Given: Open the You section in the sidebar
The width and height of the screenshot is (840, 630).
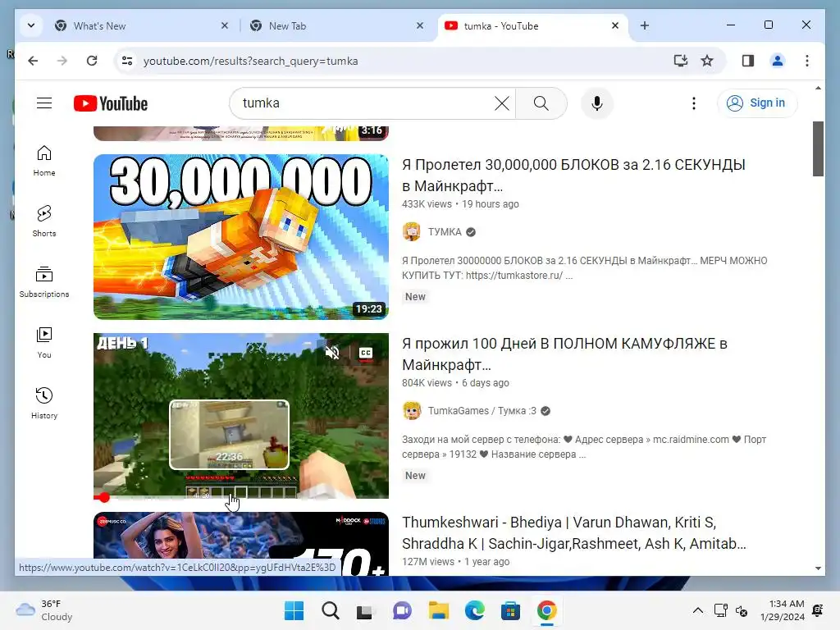Looking at the screenshot, I should 44,343.
